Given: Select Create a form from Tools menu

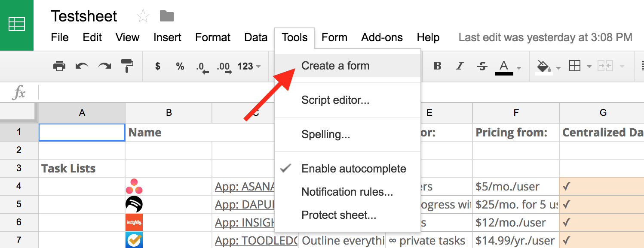Looking at the screenshot, I should click(335, 66).
